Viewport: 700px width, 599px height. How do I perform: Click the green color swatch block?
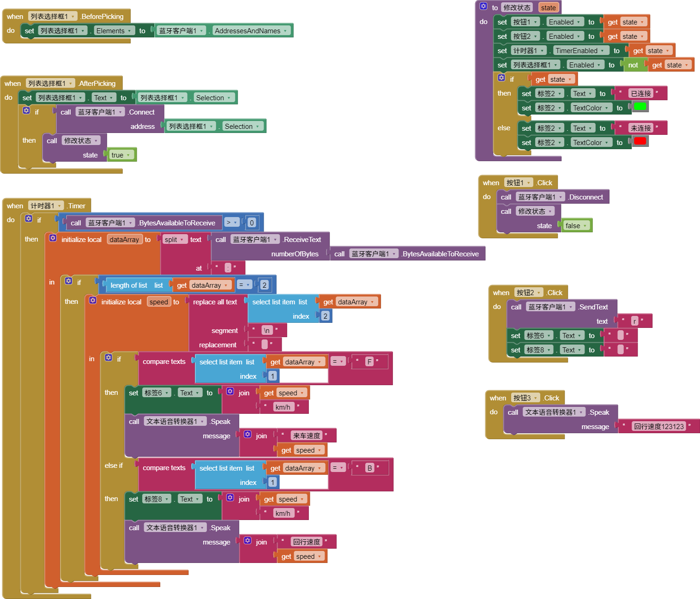(x=640, y=107)
